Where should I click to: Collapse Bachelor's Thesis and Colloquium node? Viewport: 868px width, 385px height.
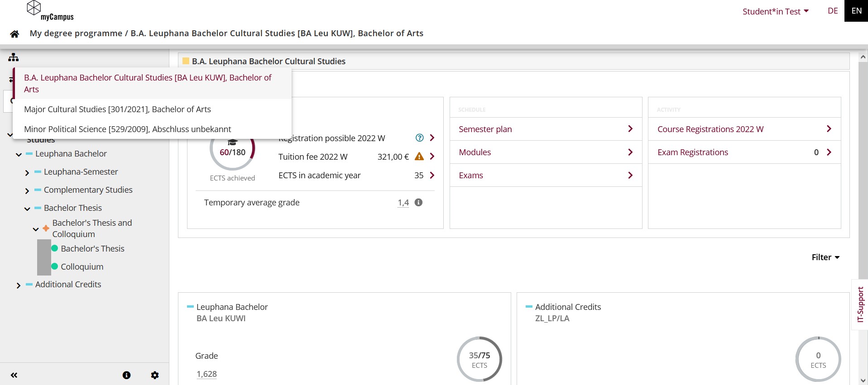(x=36, y=229)
